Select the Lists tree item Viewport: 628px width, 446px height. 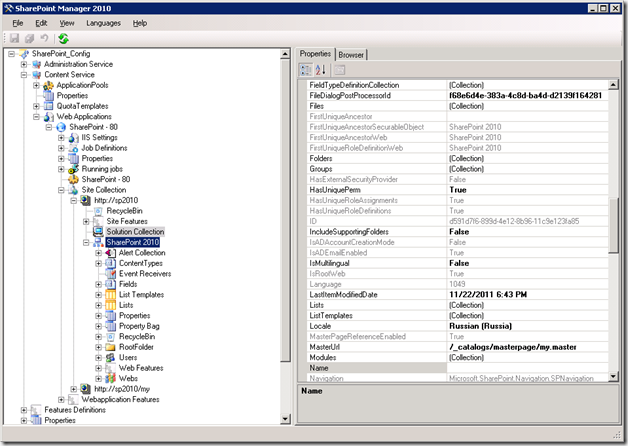pos(126,305)
